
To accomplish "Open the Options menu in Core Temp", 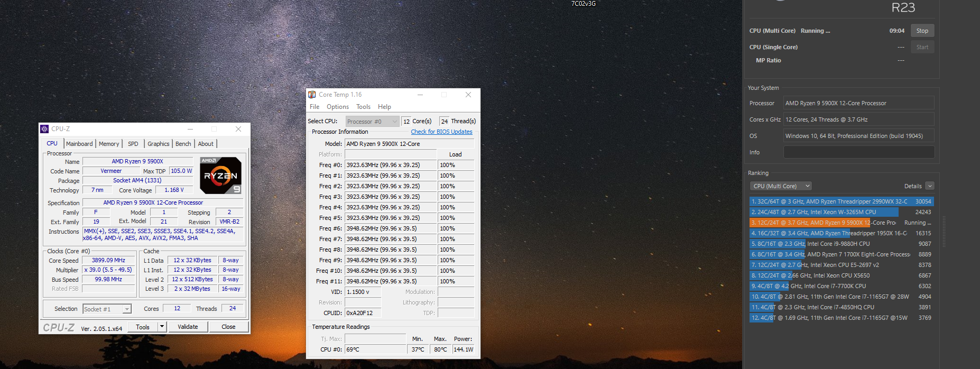I will [x=338, y=107].
